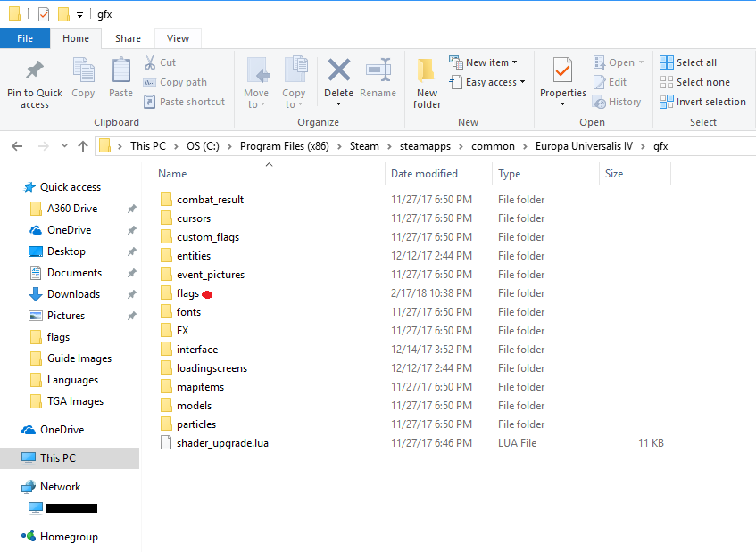Create a New folder
The width and height of the screenshot is (756, 552).
tap(427, 83)
